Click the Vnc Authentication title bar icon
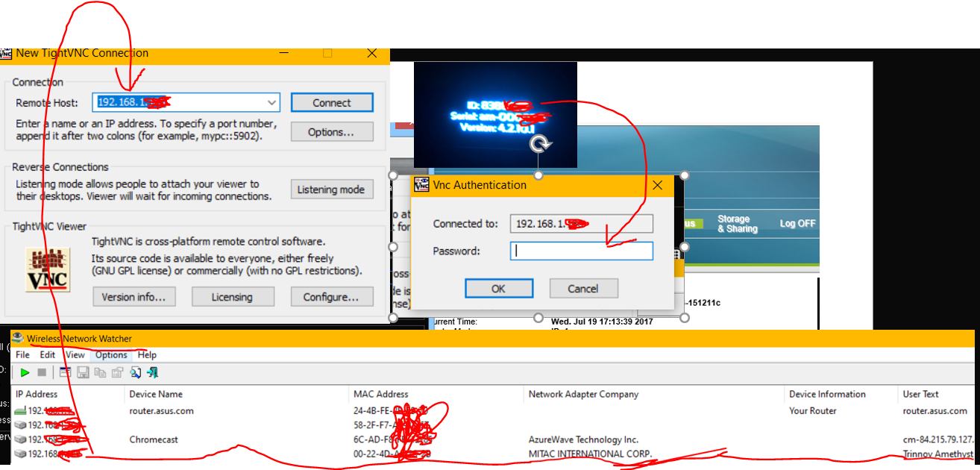The image size is (980, 470). [421, 185]
